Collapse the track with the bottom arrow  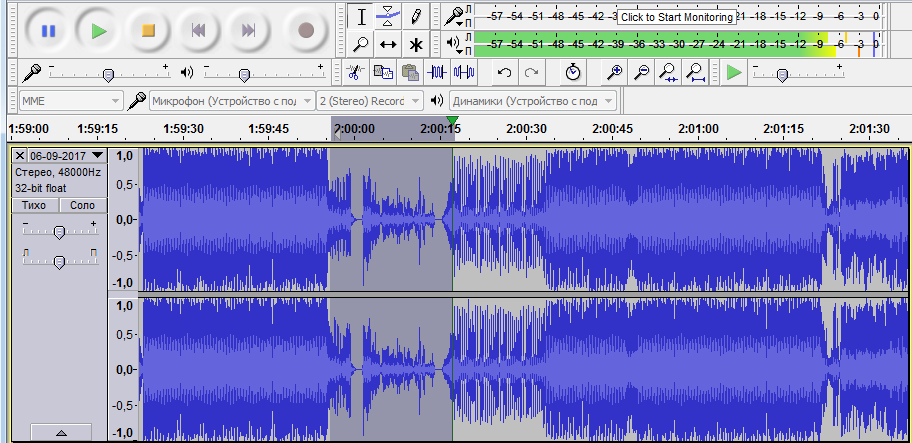coord(60,433)
